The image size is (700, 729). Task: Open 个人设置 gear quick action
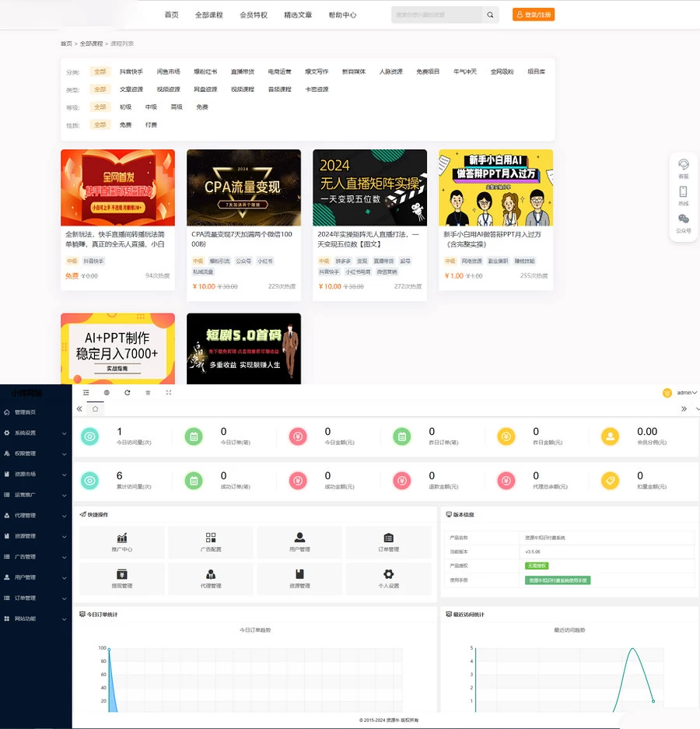pyautogui.click(x=388, y=574)
